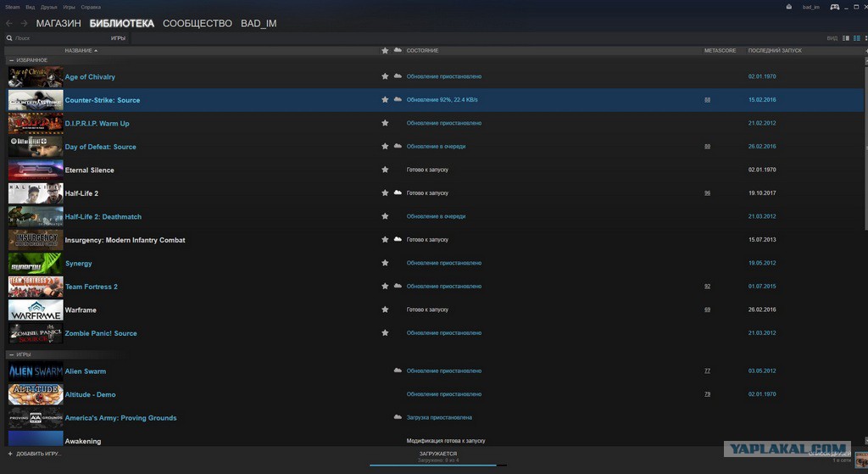Click the Insurgency game logo
The height and width of the screenshot is (474, 868).
[36, 240]
